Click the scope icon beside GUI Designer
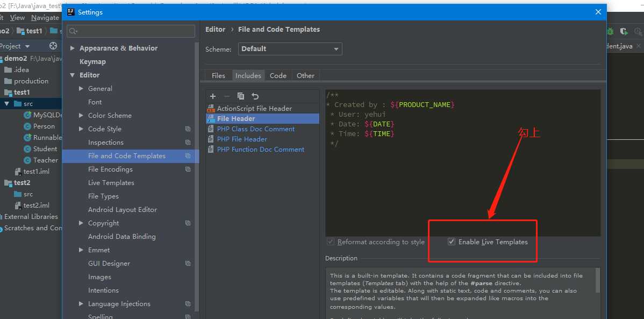The image size is (644, 319). (188, 264)
